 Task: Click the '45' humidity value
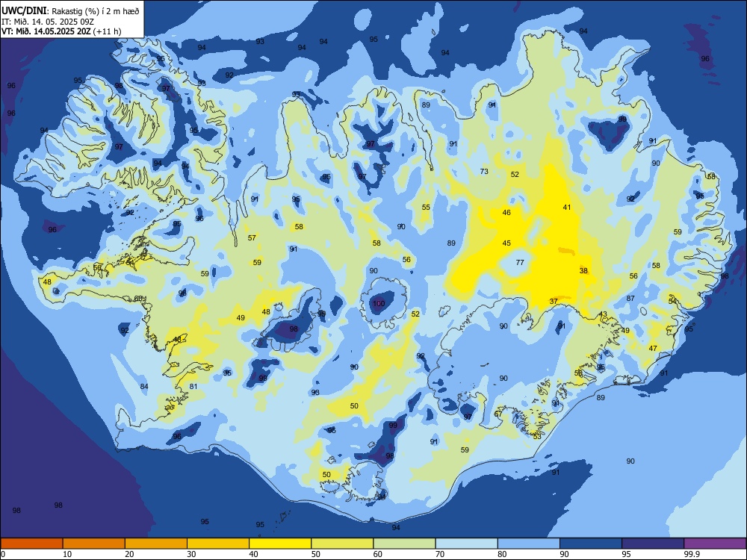click(x=506, y=243)
